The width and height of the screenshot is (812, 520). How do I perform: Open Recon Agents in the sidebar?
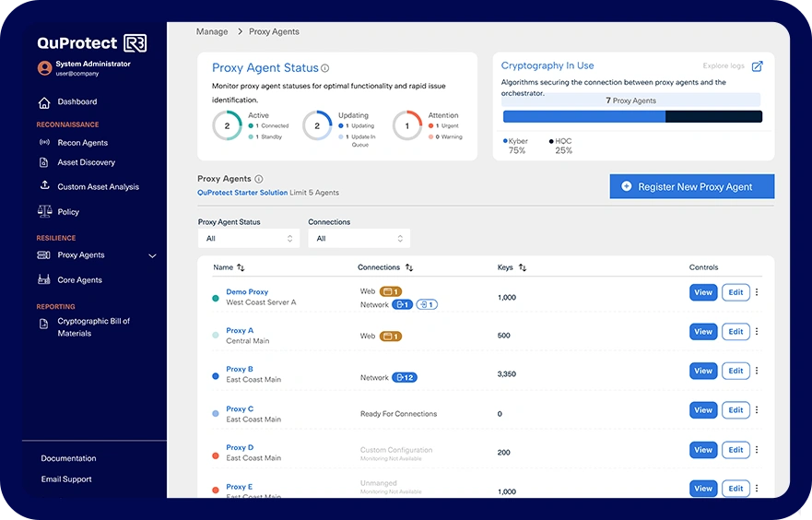(x=82, y=143)
